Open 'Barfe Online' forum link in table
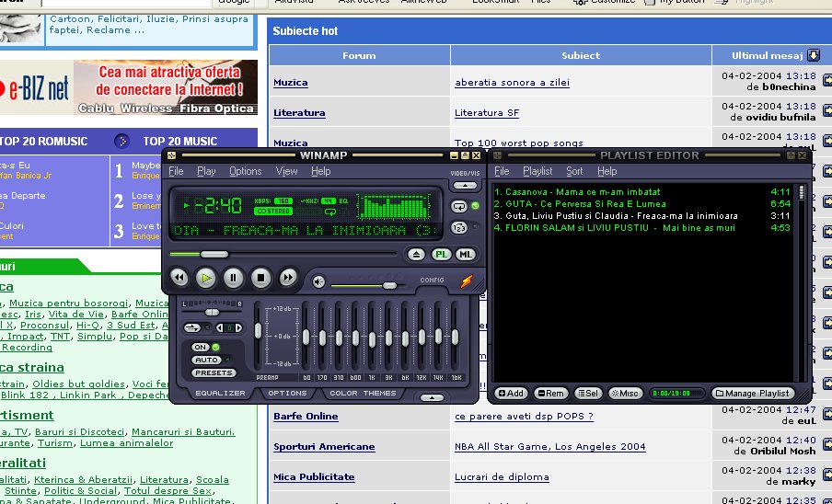832x504 pixels. [306, 417]
